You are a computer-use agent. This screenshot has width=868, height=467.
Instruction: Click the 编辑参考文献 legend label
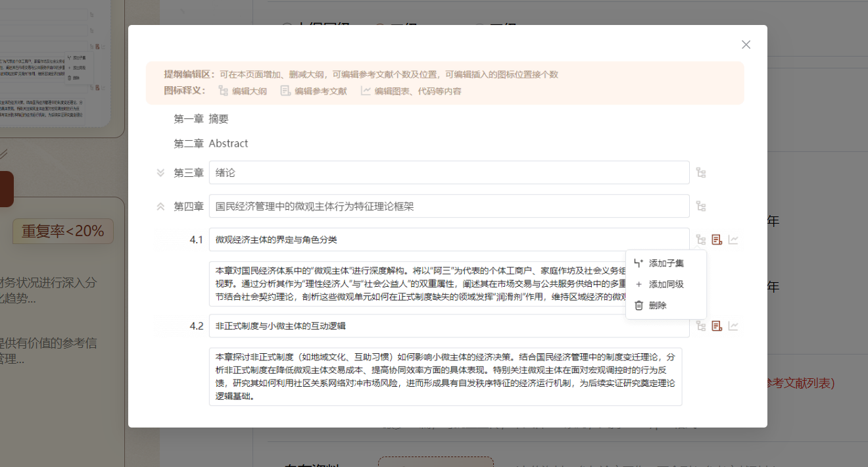pyautogui.click(x=320, y=91)
